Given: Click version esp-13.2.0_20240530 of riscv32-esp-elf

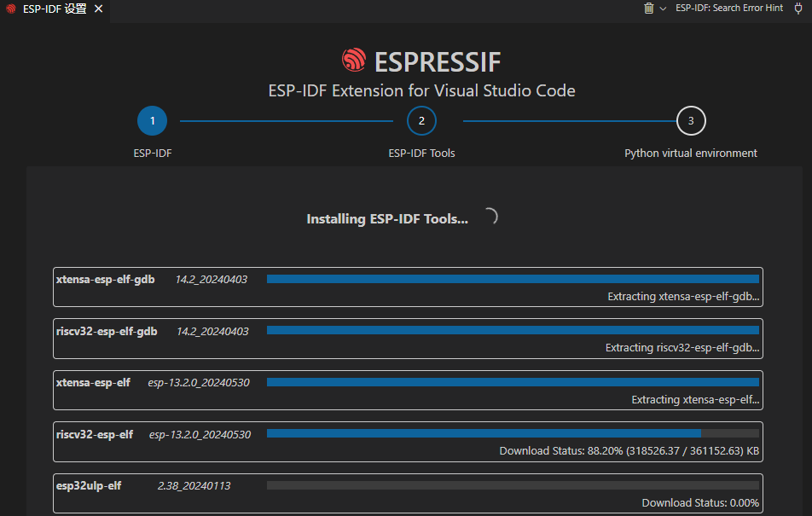Looking at the screenshot, I should 200,435.
